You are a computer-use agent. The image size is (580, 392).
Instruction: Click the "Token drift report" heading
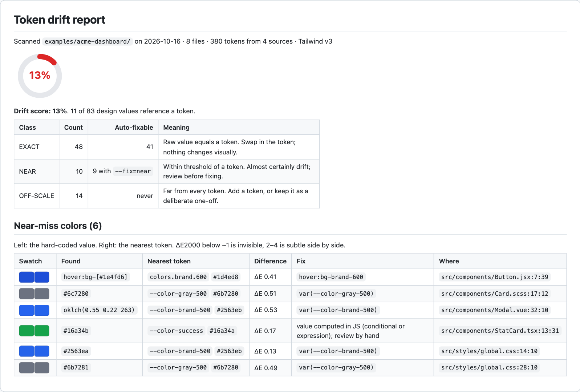tap(60, 20)
